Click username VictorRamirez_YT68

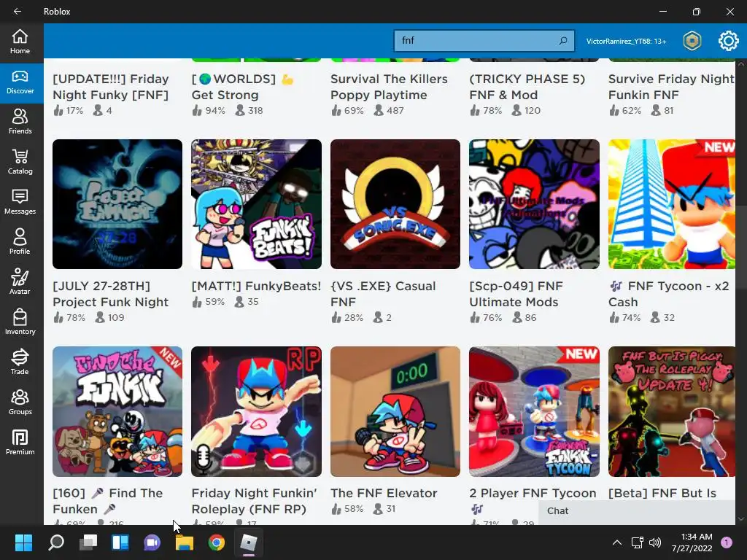tap(626, 42)
